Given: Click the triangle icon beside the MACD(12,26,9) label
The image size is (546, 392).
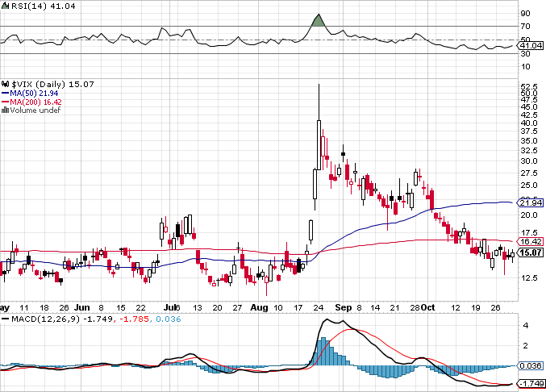Looking at the screenshot, I should tap(5, 319).
